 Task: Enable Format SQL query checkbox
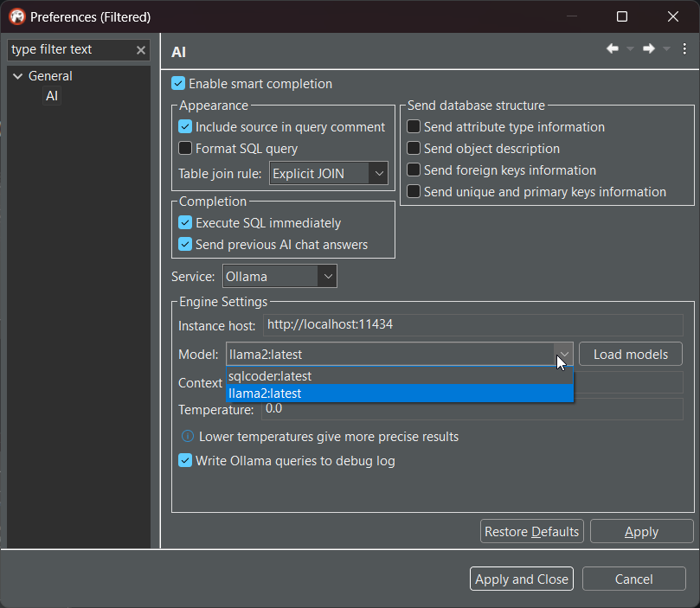(x=185, y=149)
